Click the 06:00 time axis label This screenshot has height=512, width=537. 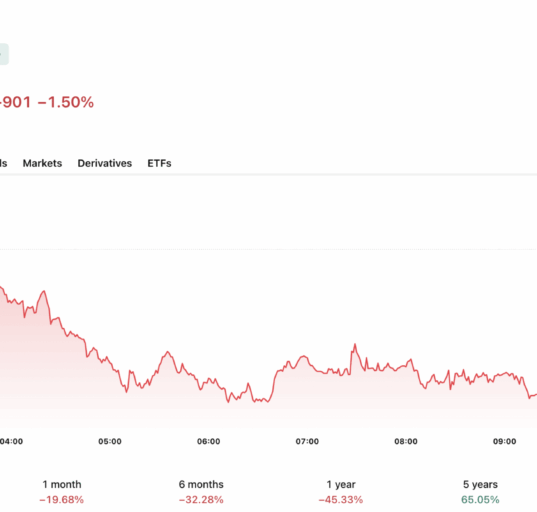click(x=209, y=441)
